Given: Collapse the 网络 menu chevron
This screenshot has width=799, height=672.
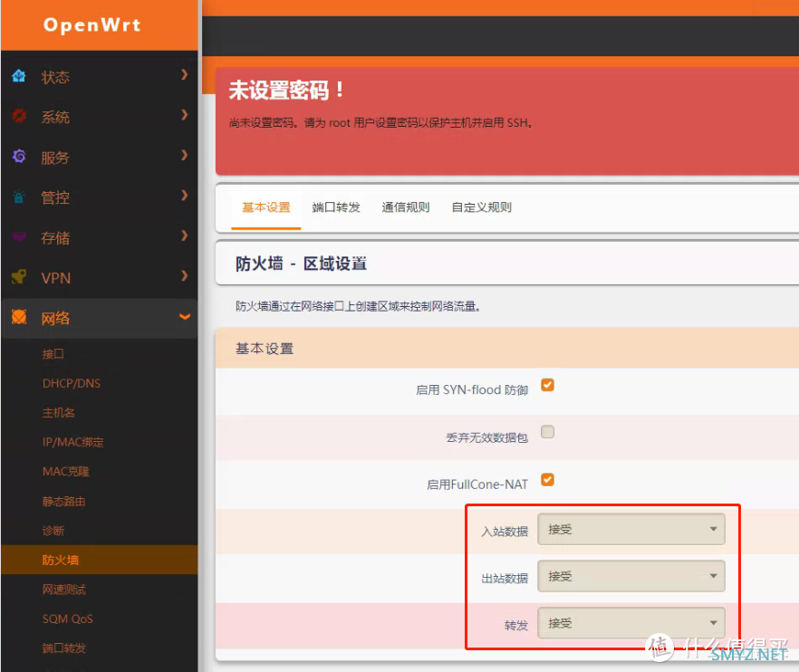Looking at the screenshot, I should (x=185, y=317).
